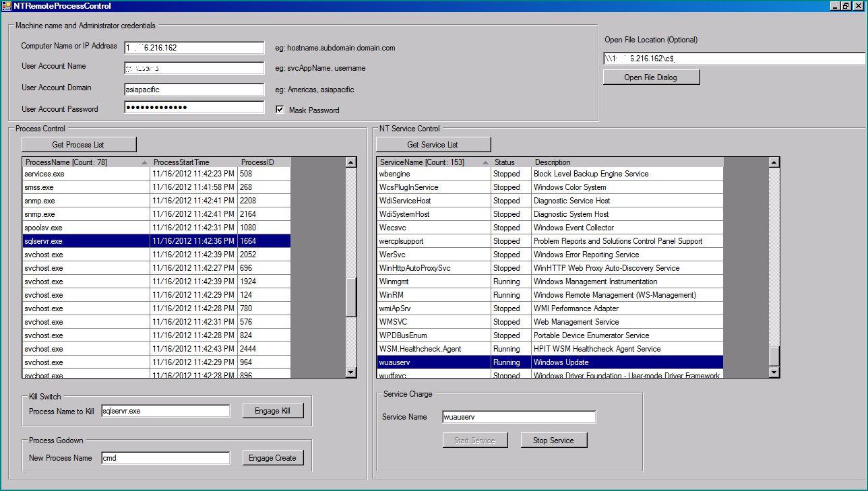868x491 pixels.
Task: Toggle the Mask Password checkbox
Action: [280, 110]
